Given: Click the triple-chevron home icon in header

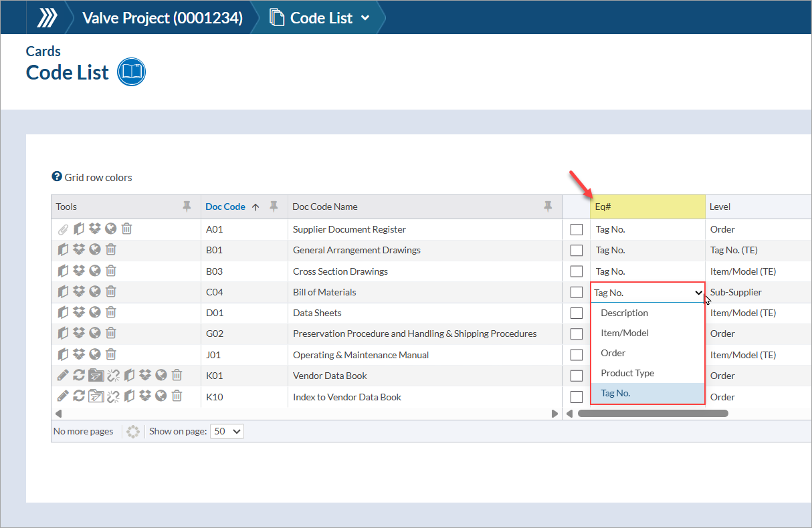Looking at the screenshot, I should pos(46,17).
